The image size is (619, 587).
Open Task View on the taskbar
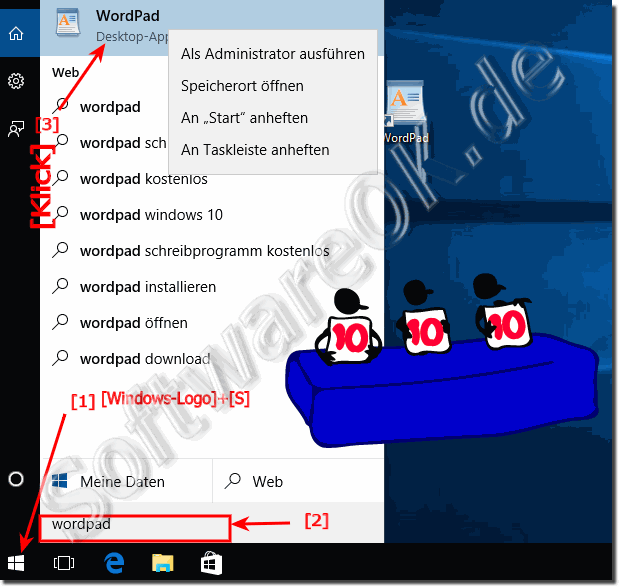point(64,563)
